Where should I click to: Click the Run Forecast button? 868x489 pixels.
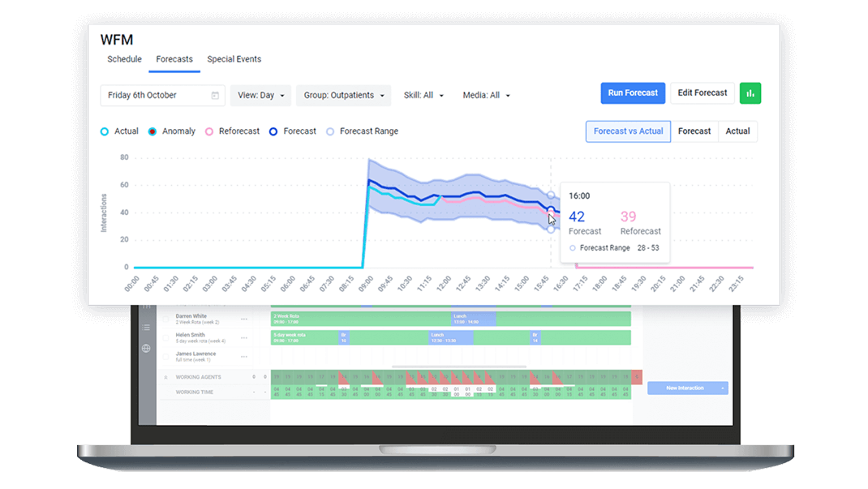point(633,93)
